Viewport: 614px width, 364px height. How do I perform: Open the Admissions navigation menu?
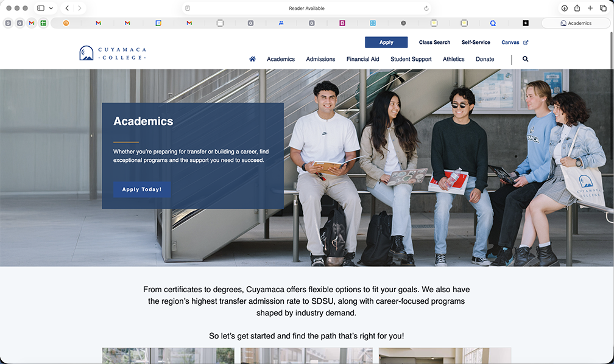click(x=320, y=59)
